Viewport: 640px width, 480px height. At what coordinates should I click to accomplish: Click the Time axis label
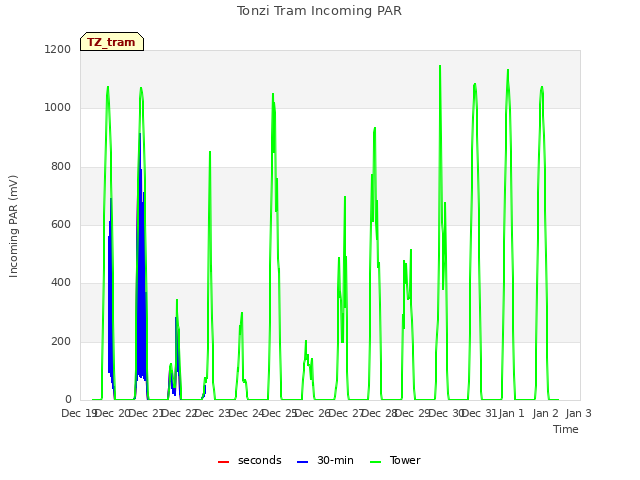566,429
